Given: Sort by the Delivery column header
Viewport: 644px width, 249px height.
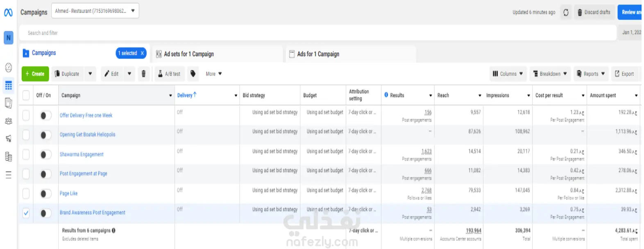Looking at the screenshot, I should click(x=187, y=95).
